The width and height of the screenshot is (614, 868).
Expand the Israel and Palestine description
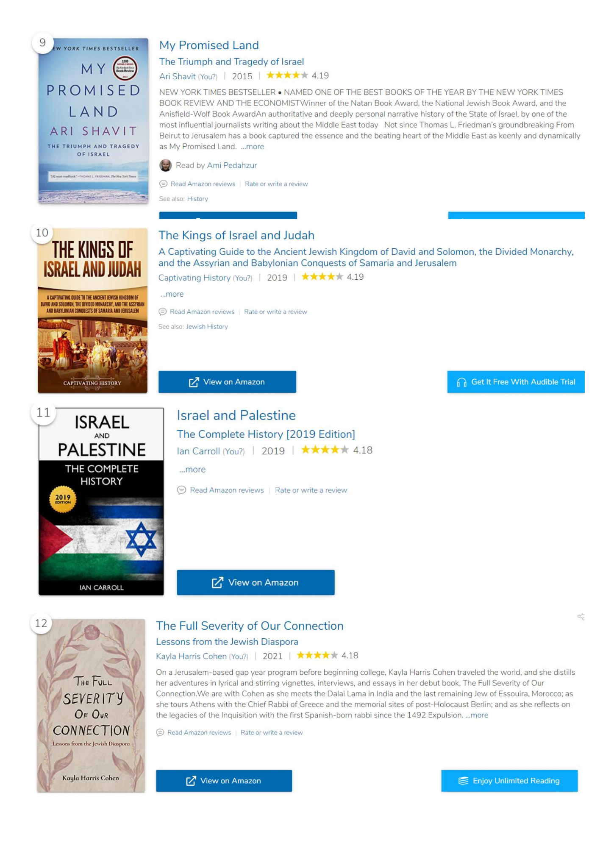coord(192,470)
